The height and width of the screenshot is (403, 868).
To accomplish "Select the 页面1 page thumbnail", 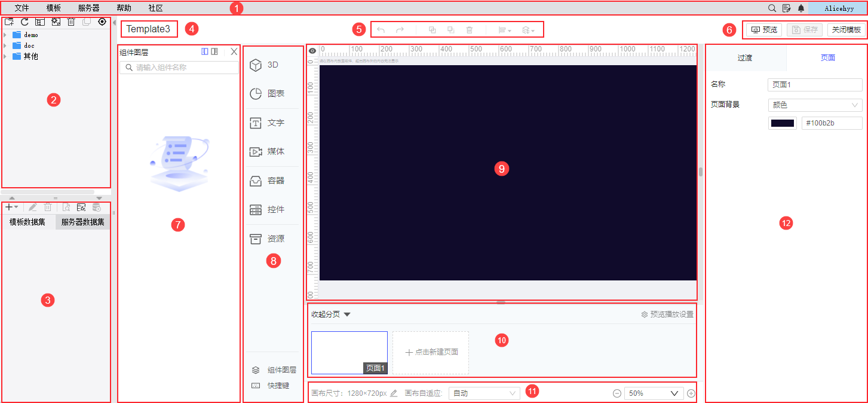I will pyautogui.click(x=349, y=353).
